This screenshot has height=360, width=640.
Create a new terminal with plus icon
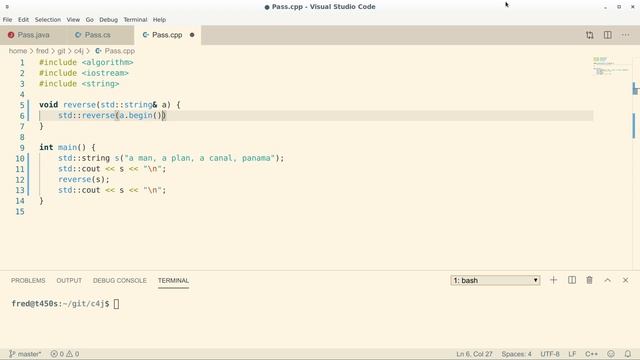pos(553,280)
